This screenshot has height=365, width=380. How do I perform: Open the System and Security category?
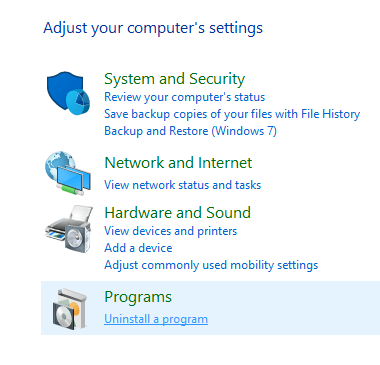tap(174, 79)
